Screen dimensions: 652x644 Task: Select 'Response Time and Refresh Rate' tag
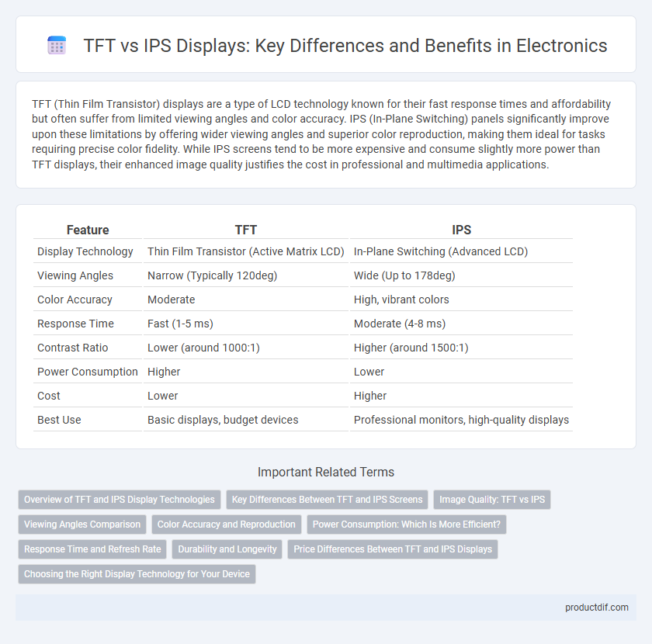click(92, 549)
